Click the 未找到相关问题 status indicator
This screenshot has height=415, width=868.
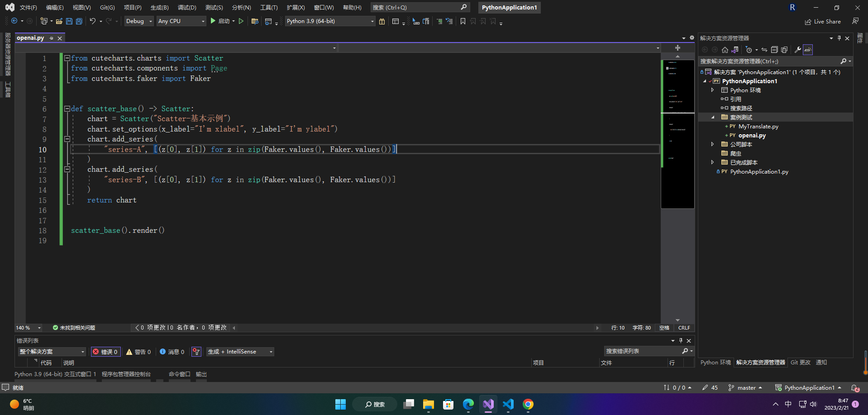point(74,328)
